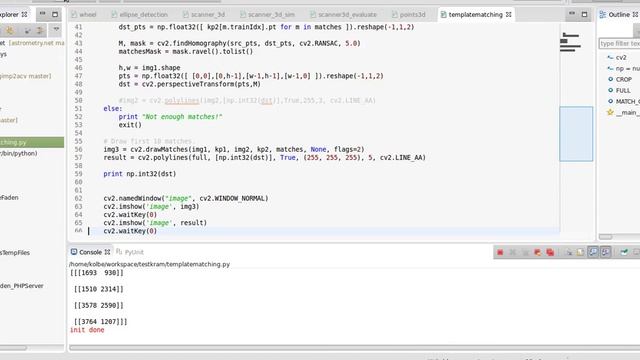This screenshot has width=640, height=360.
Task: Click the templatematching.py path in console header
Action: click(x=149, y=264)
